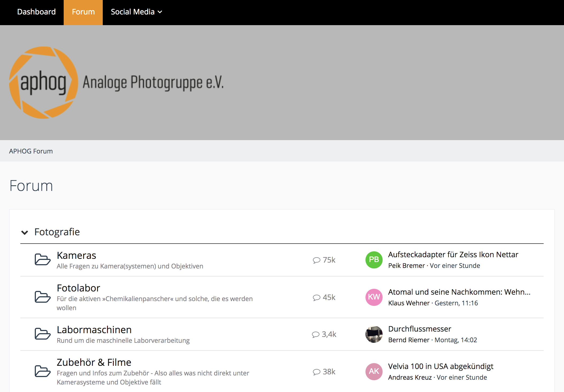
Task: Open Klaus Wehner's profile link
Action: tap(409, 303)
